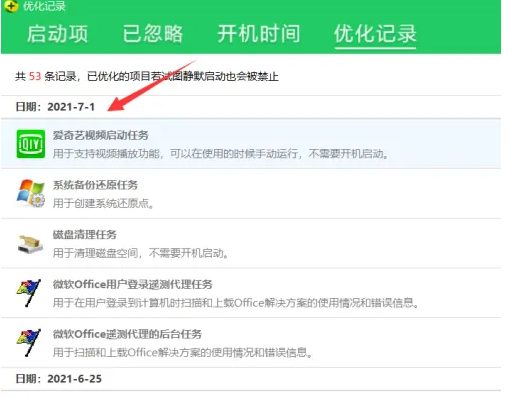Click the Windows system restore icon
520x397 pixels.
click(x=31, y=193)
